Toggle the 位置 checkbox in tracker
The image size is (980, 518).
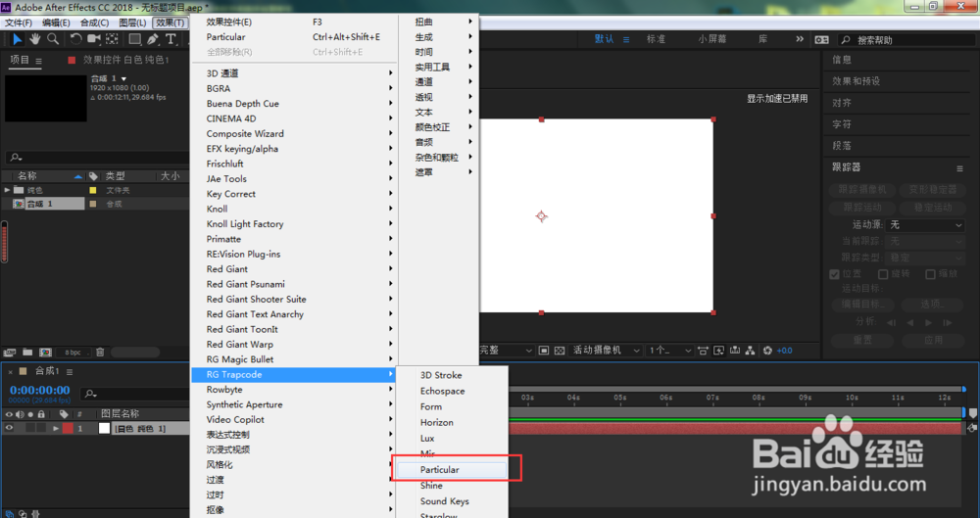834,274
